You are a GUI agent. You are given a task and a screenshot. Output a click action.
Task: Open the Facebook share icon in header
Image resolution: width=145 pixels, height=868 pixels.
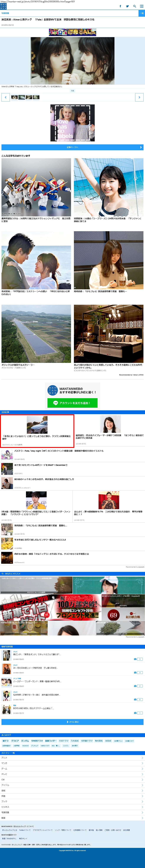point(121,6)
